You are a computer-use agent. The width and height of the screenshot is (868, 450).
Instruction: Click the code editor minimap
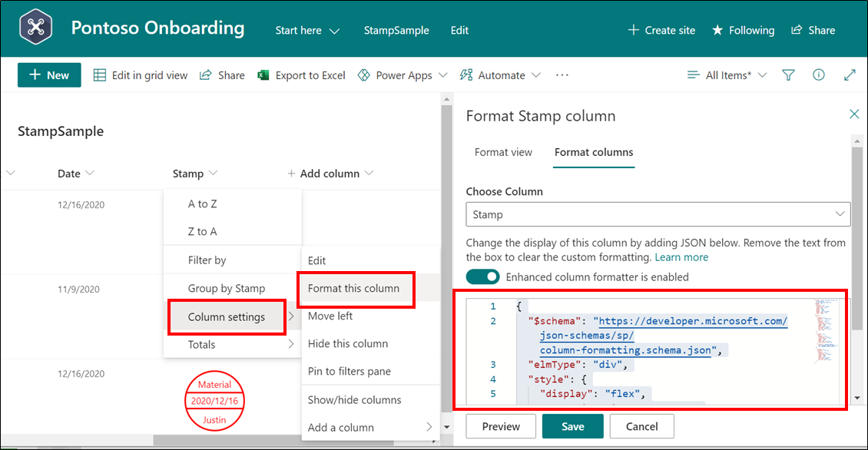tap(826, 331)
